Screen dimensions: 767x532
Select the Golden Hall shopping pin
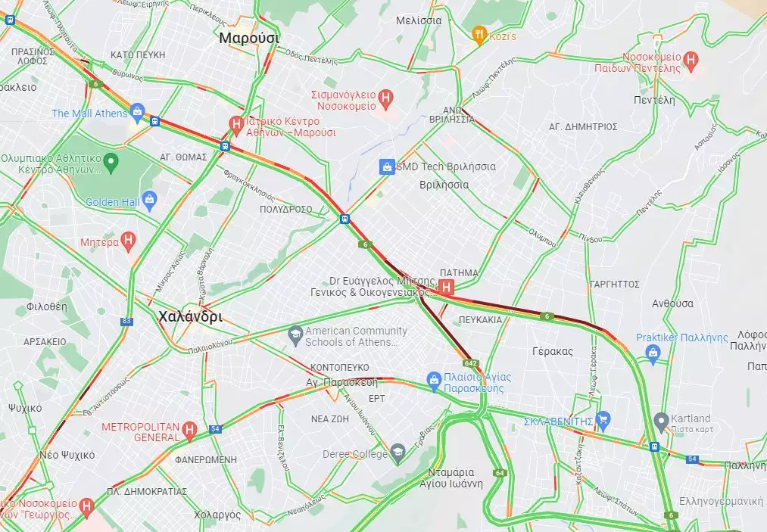[150, 201]
